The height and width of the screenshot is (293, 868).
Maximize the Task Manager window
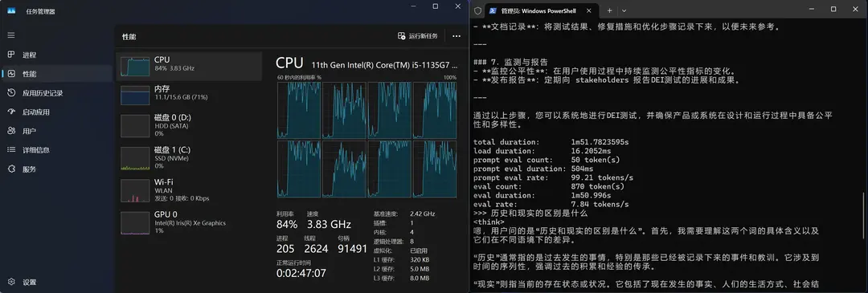click(x=435, y=6)
